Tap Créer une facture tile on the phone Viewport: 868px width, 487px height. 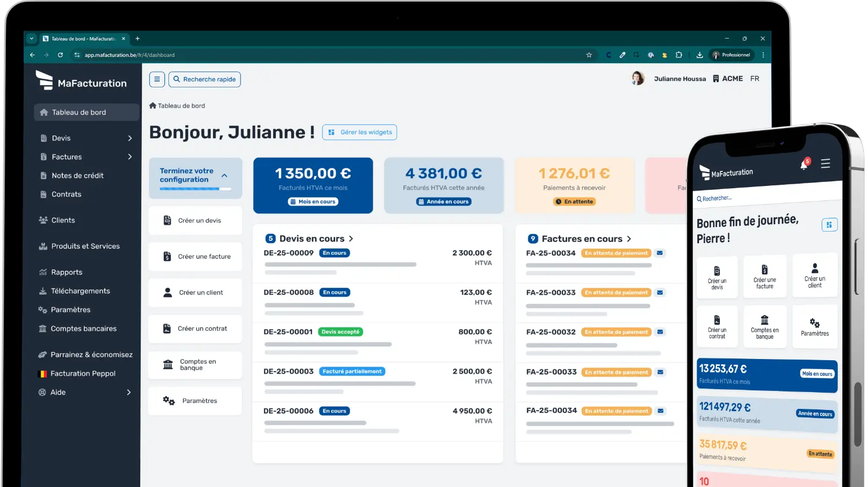pos(764,276)
